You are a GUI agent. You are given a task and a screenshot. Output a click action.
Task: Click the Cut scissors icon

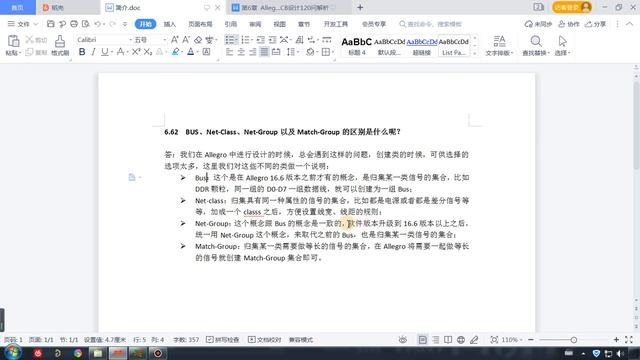click(x=29, y=40)
